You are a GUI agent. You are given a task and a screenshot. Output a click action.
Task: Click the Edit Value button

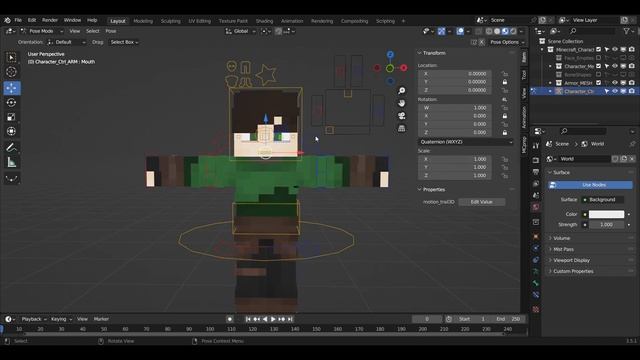[x=482, y=202]
